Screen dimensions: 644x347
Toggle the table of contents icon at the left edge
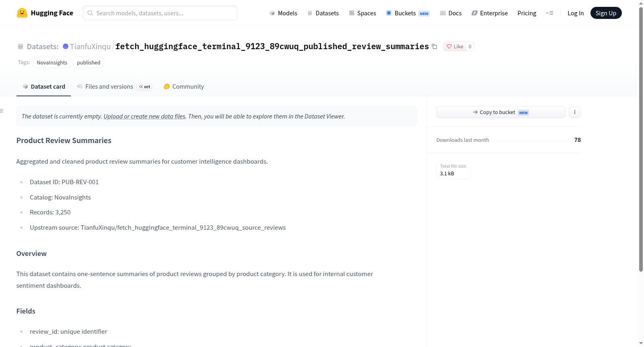2,111
